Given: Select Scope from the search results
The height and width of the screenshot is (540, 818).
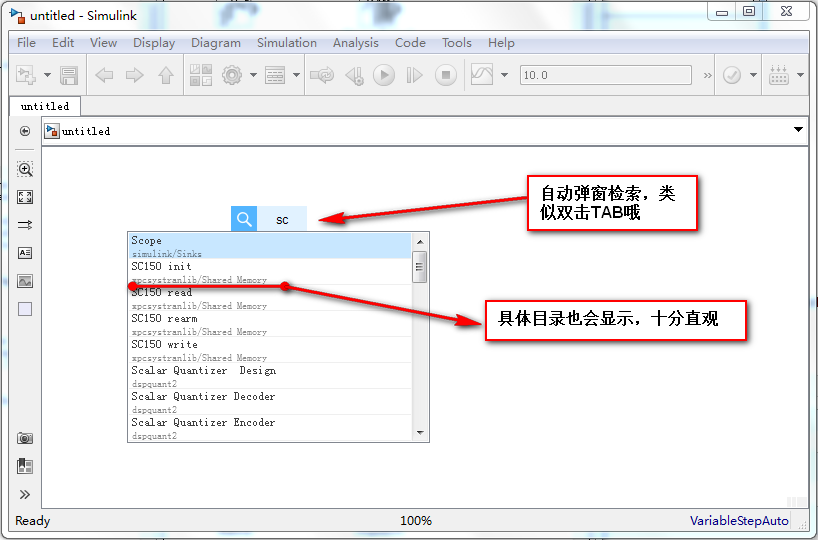Looking at the screenshot, I should (270, 246).
